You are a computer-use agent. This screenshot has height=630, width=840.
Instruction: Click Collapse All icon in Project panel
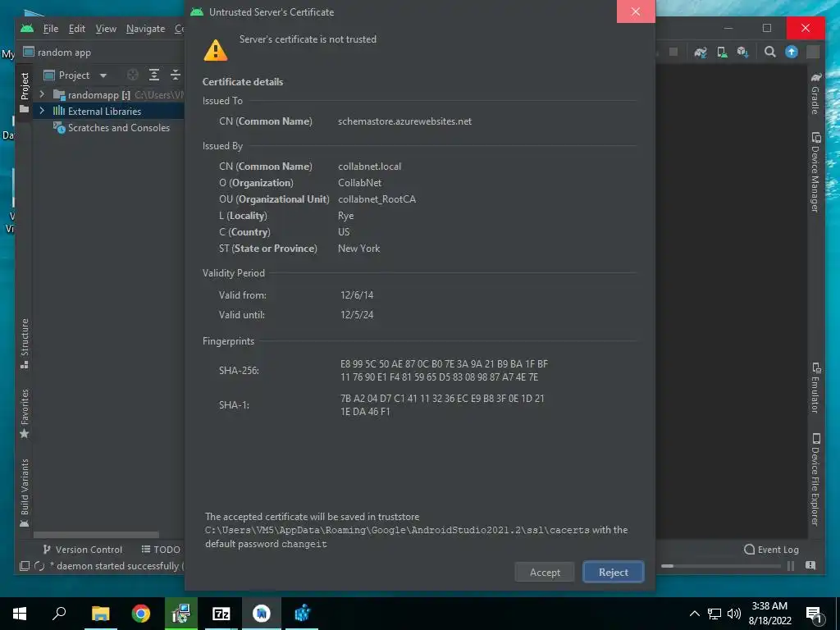[176, 75]
